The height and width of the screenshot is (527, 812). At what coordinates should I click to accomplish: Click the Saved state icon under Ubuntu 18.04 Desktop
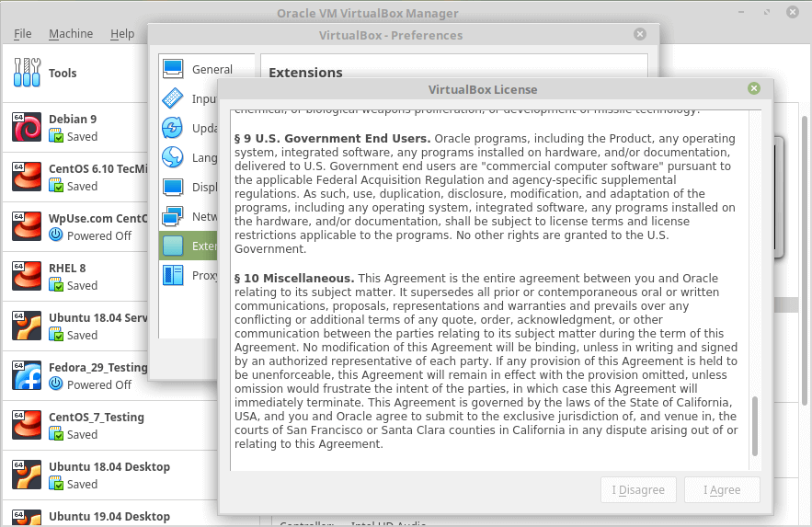(56, 484)
